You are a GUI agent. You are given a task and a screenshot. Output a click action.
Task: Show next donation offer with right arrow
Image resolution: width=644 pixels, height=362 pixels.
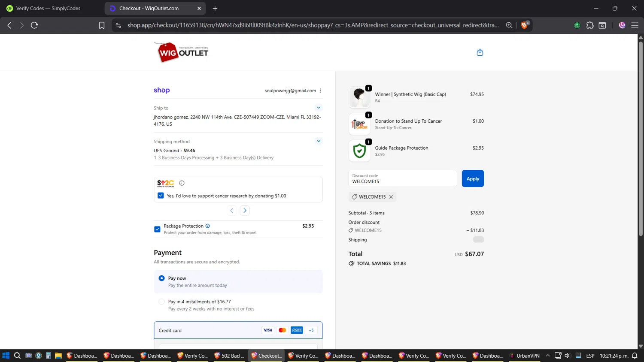(245, 211)
